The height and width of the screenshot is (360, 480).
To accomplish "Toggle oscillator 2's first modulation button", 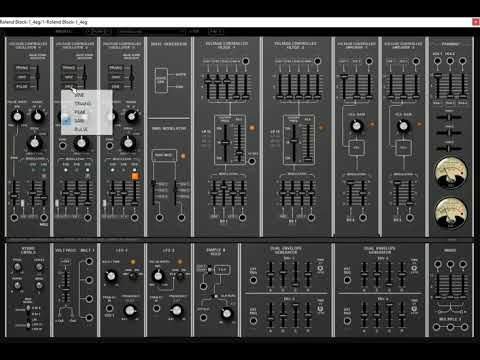I will 66,170.
